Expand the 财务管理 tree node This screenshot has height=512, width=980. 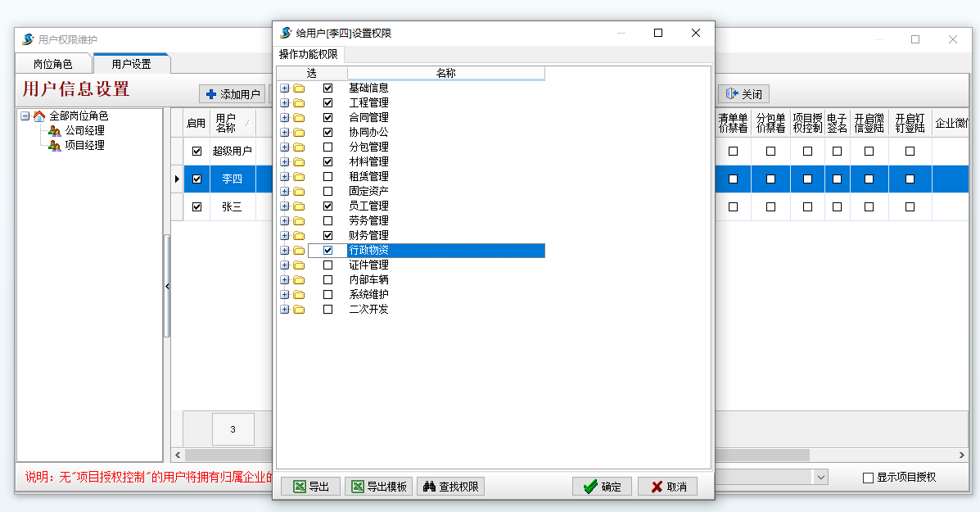(x=284, y=236)
